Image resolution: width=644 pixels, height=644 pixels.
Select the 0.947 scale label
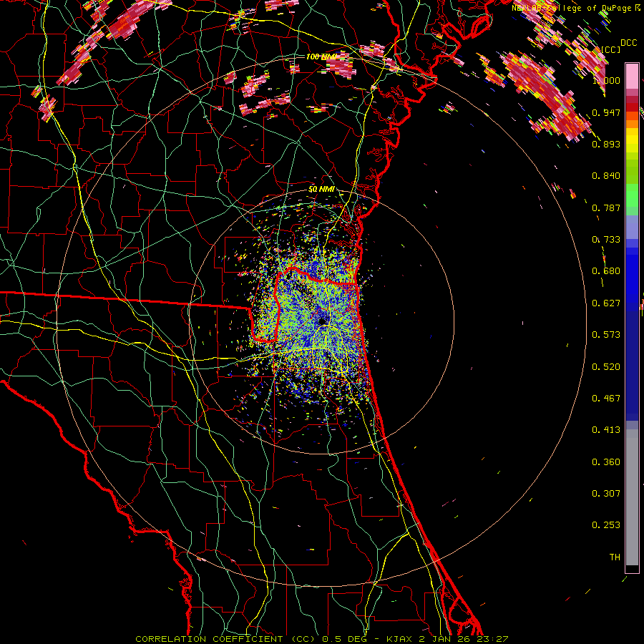click(606, 112)
